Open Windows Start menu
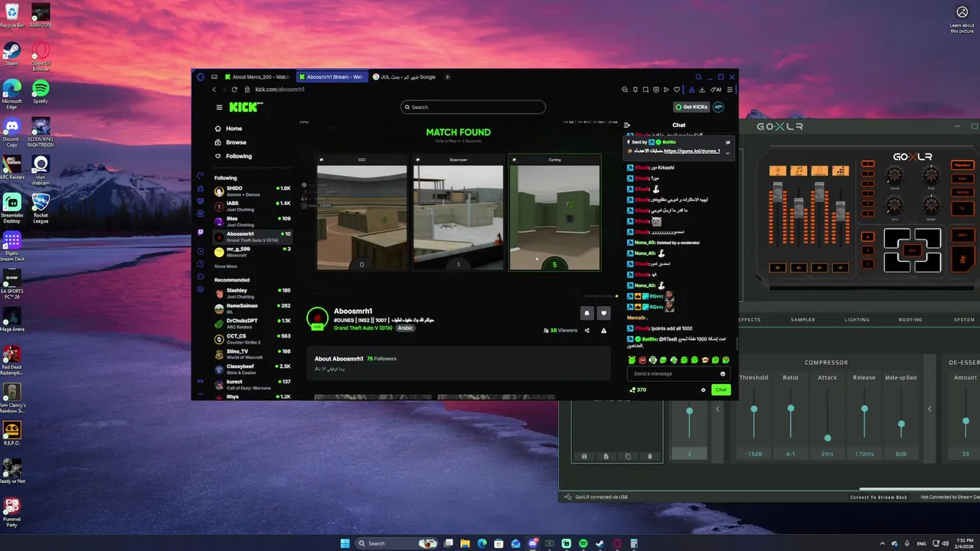The width and height of the screenshot is (980, 551). (345, 543)
